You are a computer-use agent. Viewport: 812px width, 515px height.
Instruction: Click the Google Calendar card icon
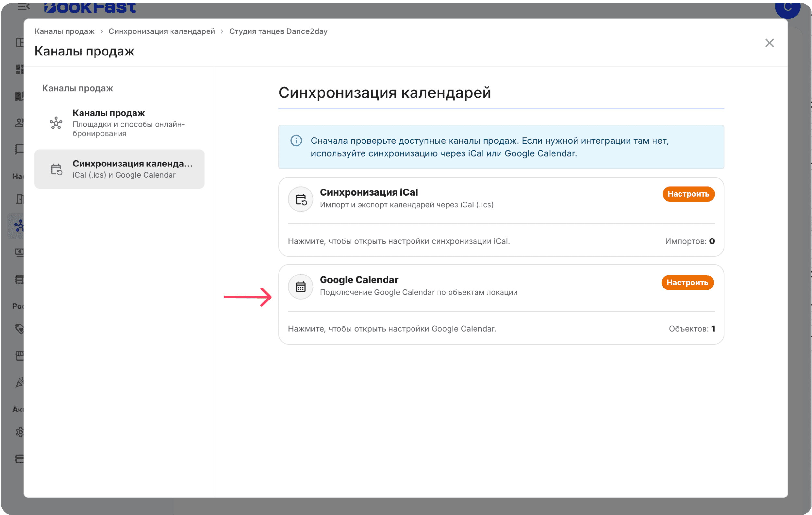click(x=300, y=287)
